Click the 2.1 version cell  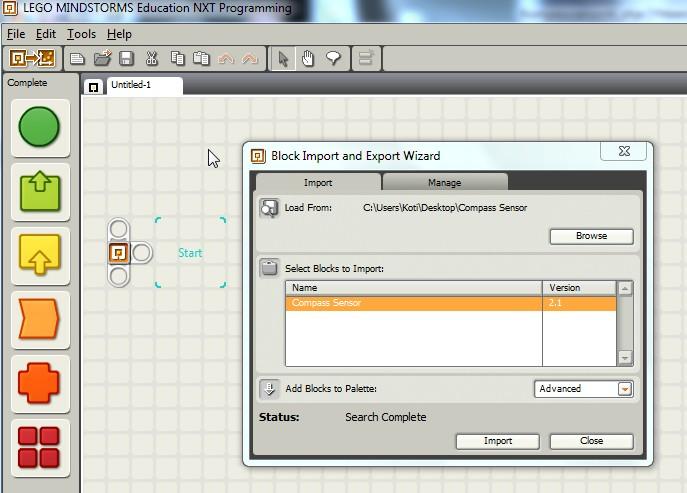tap(579, 303)
